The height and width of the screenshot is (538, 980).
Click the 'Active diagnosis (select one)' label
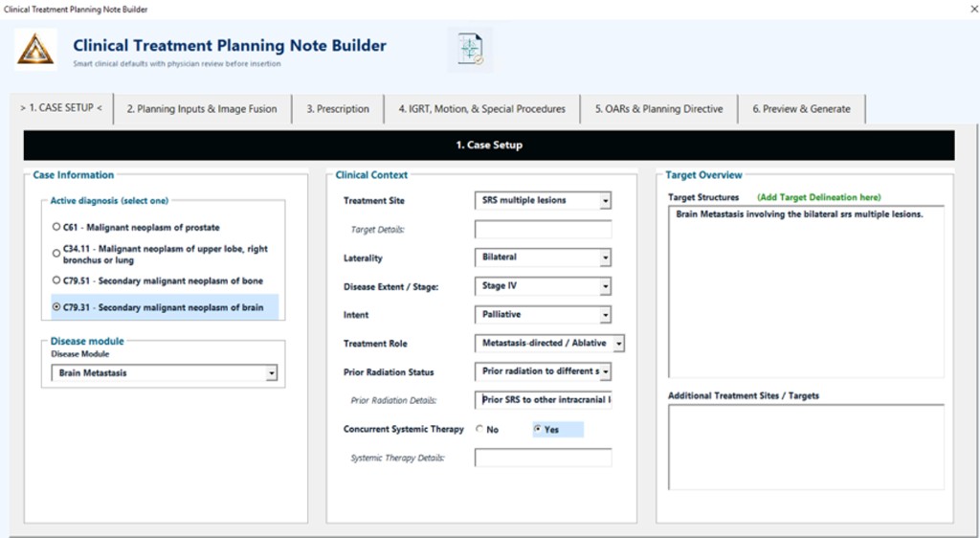click(x=109, y=201)
